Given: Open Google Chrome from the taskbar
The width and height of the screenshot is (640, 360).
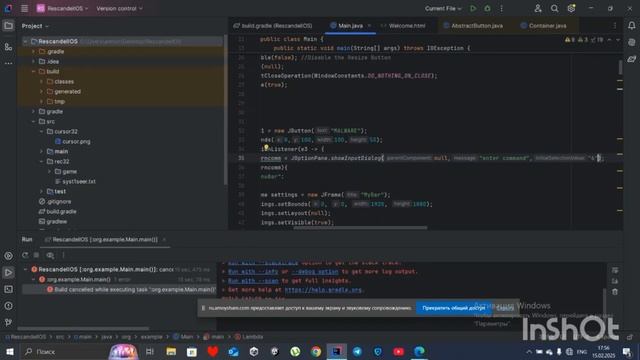Looking at the screenshot, I should (316, 351).
